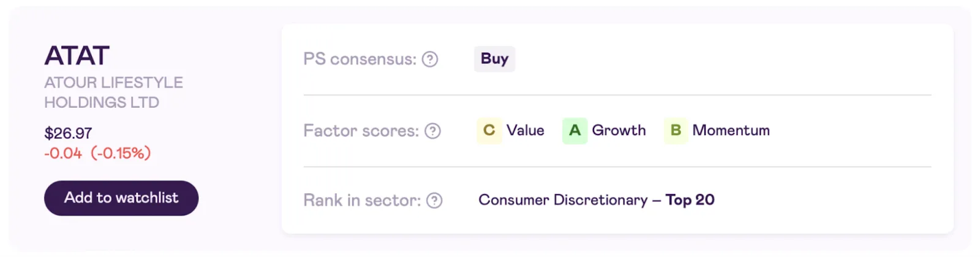Viewport: 980px width, 257px height.
Task: Select the Growth factor label
Action: [x=619, y=130]
